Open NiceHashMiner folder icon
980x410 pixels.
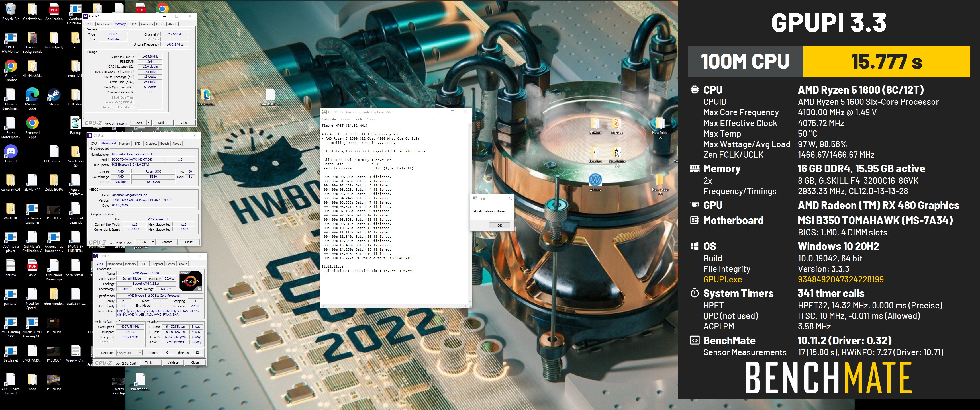point(32,68)
